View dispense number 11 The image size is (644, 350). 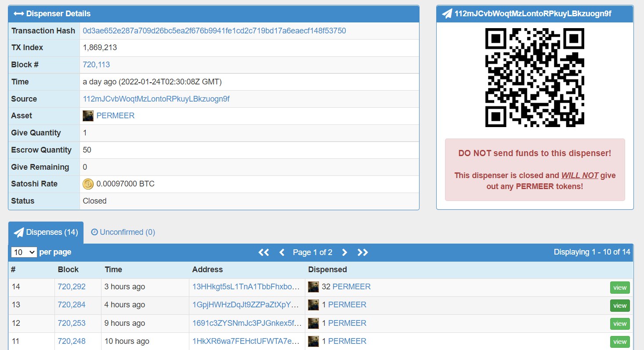point(620,342)
